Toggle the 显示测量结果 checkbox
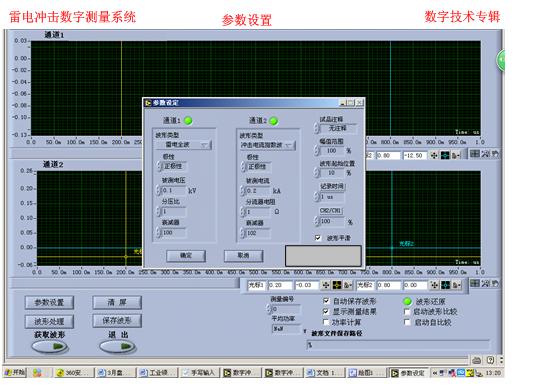Screen dimensions: 554x392 click(x=326, y=311)
